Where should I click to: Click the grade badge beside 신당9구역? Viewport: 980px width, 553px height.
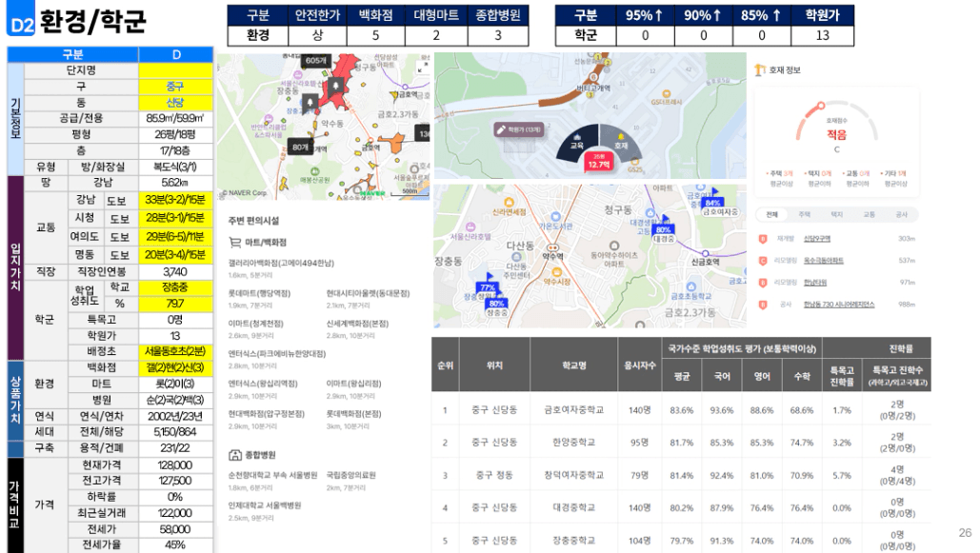[763, 239]
